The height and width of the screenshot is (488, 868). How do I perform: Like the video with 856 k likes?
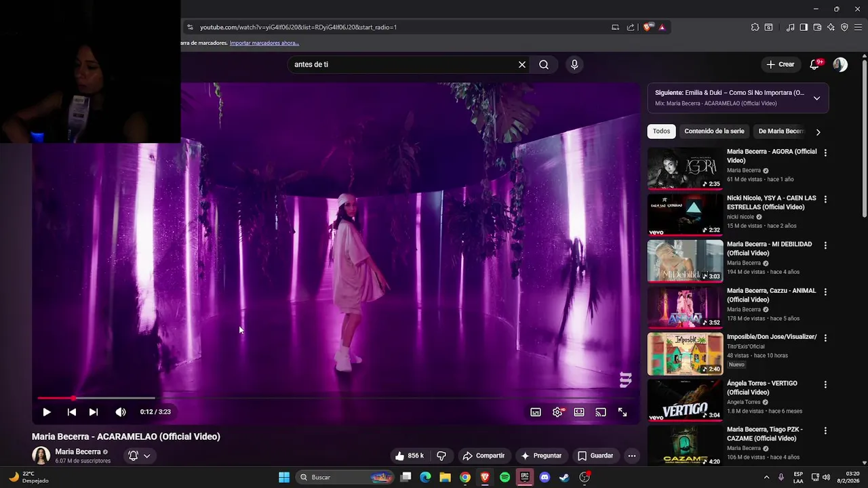click(410, 455)
